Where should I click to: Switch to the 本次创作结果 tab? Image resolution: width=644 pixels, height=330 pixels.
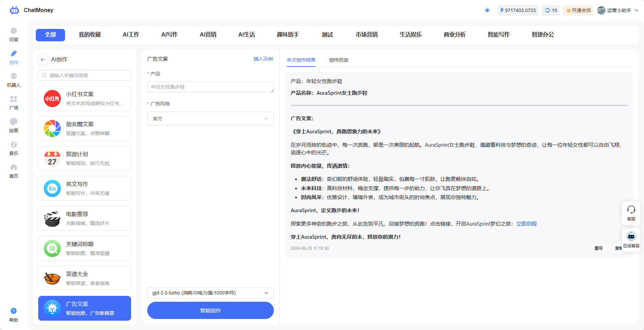301,60
